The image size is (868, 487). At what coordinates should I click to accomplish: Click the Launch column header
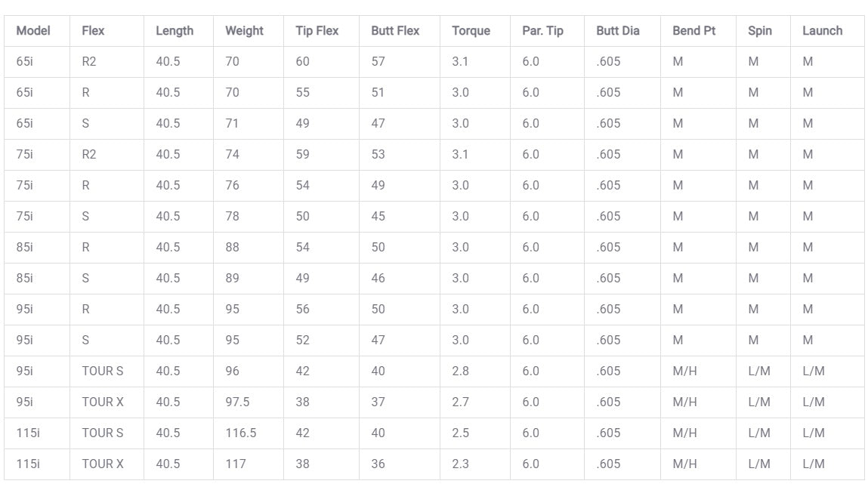coord(822,31)
